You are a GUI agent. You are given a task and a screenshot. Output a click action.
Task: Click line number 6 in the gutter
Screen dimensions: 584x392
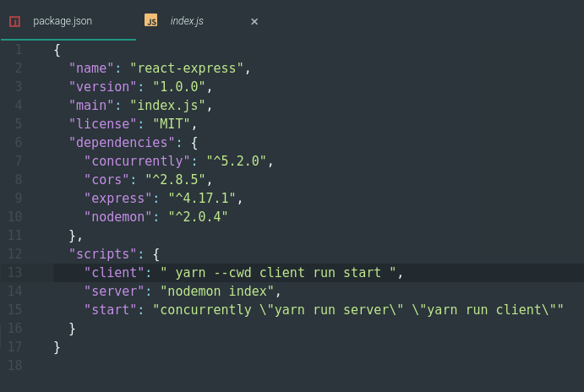[x=19, y=142]
